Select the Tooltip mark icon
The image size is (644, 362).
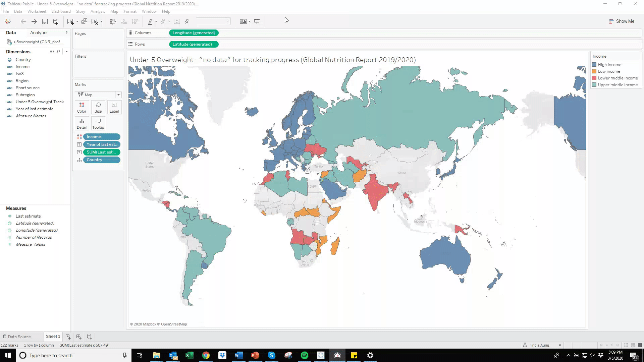coord(98,123)
